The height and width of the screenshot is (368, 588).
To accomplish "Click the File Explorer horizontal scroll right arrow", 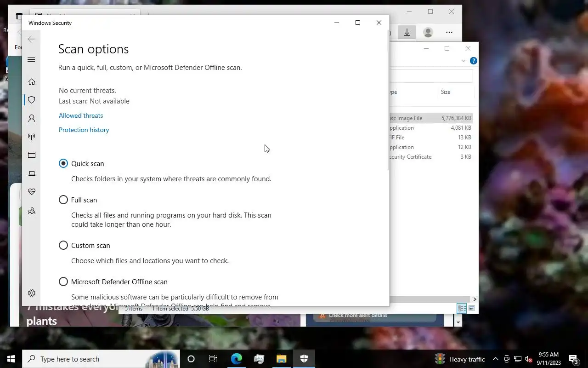I will [475, 299].
